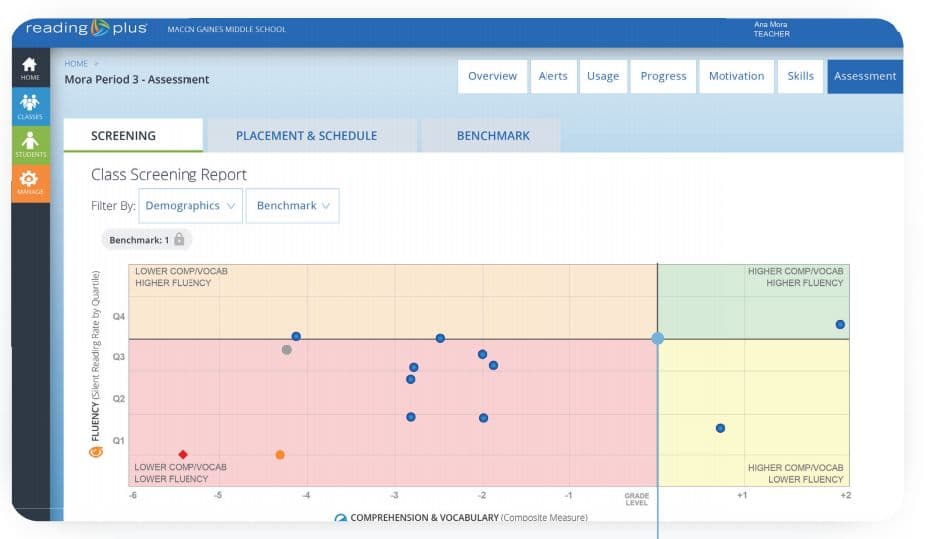Select the gray data point
The height and width of the screenshot is (539, 935).
click(287, 349)
